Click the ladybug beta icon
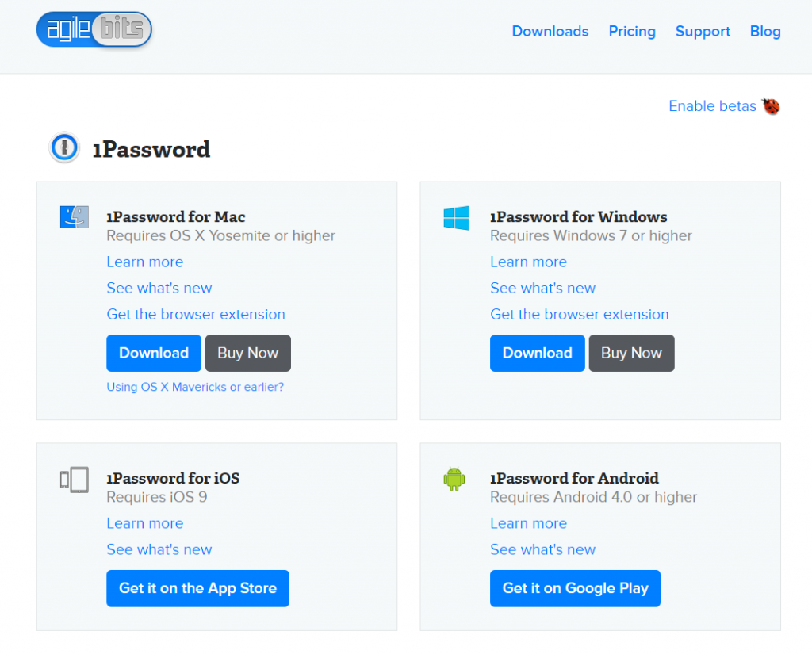This screenshot has width=812, height=654. (x=772, y=106)
